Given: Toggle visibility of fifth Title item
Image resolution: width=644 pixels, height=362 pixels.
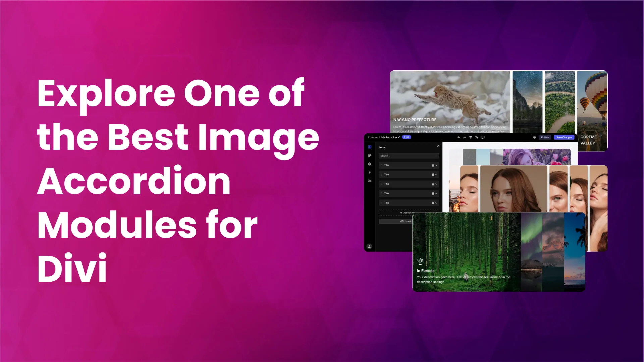Looking at the screenshot, I should coord(436,203).
